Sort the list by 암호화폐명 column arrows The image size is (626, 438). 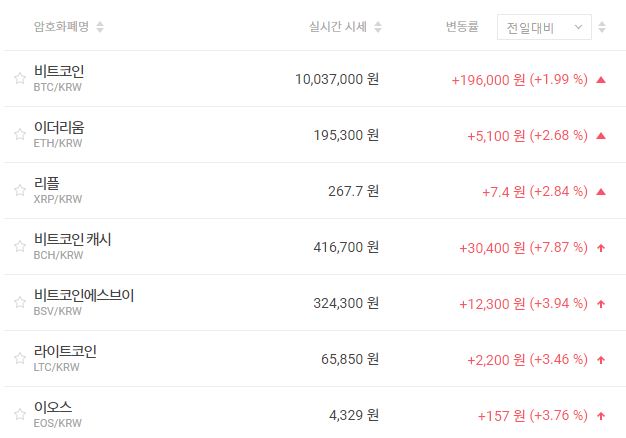[x=100, y=27]
